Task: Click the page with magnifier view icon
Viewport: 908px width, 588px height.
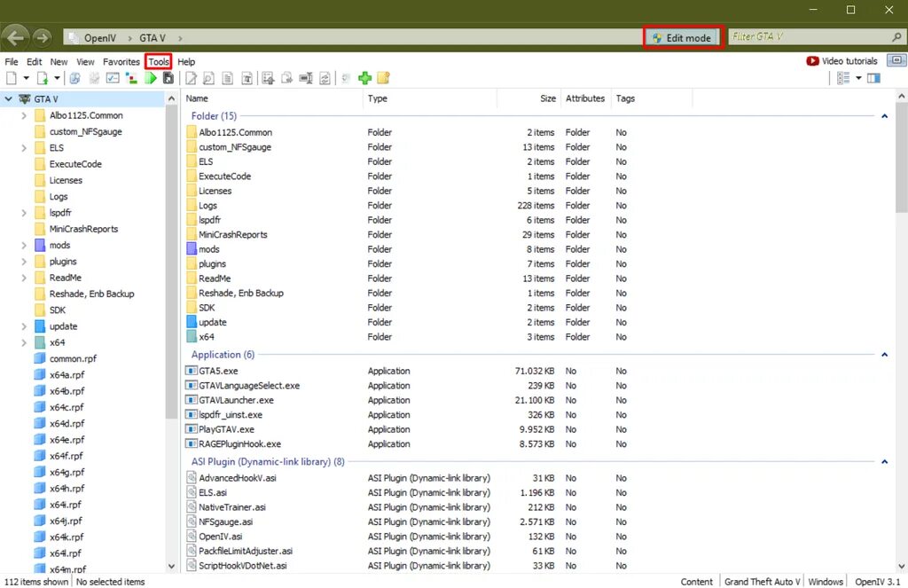Action: click(x=209, y=78)
